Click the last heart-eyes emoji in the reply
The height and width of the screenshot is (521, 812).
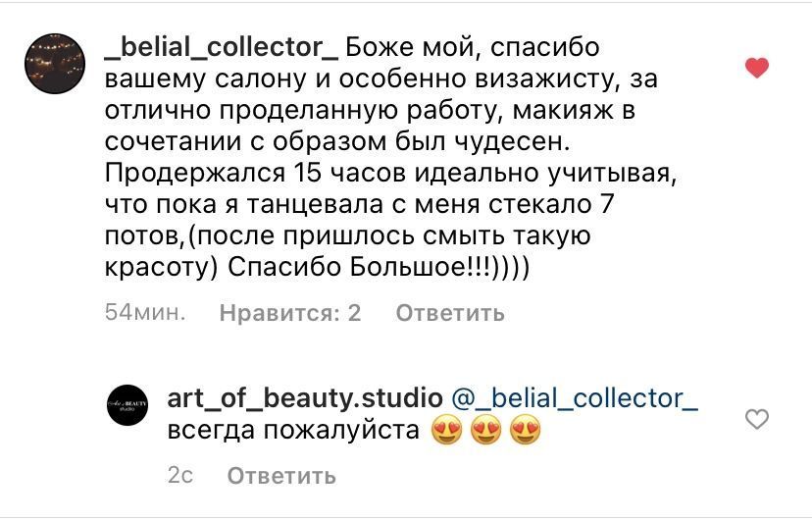pyautogui.click(x=525, y=431)
